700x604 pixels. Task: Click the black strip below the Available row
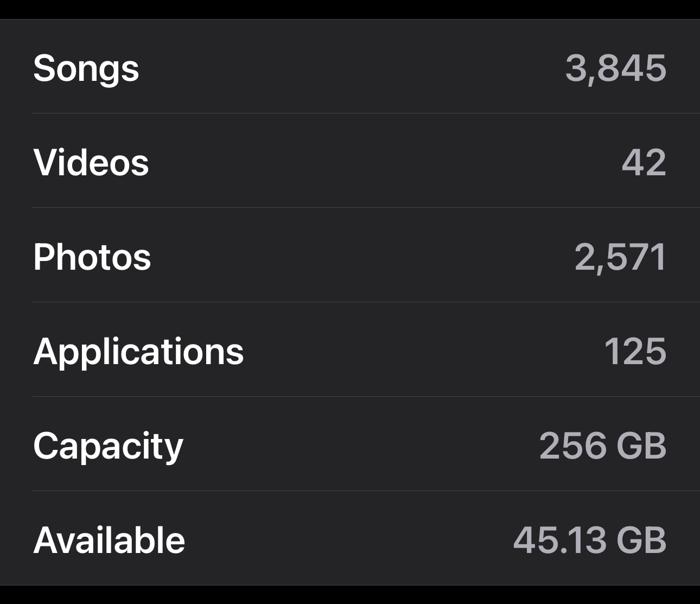[350, 595]
